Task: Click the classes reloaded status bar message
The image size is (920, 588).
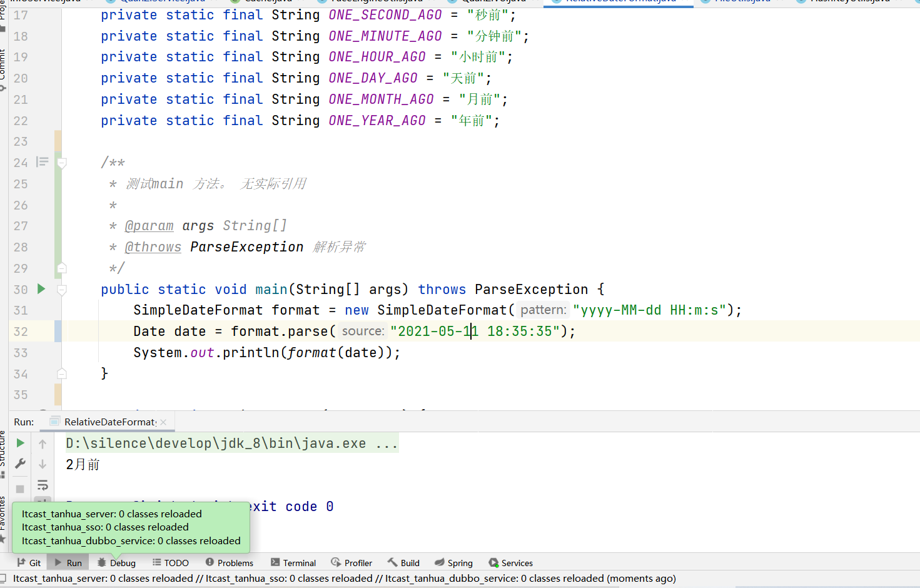Action: pos(345,579)
